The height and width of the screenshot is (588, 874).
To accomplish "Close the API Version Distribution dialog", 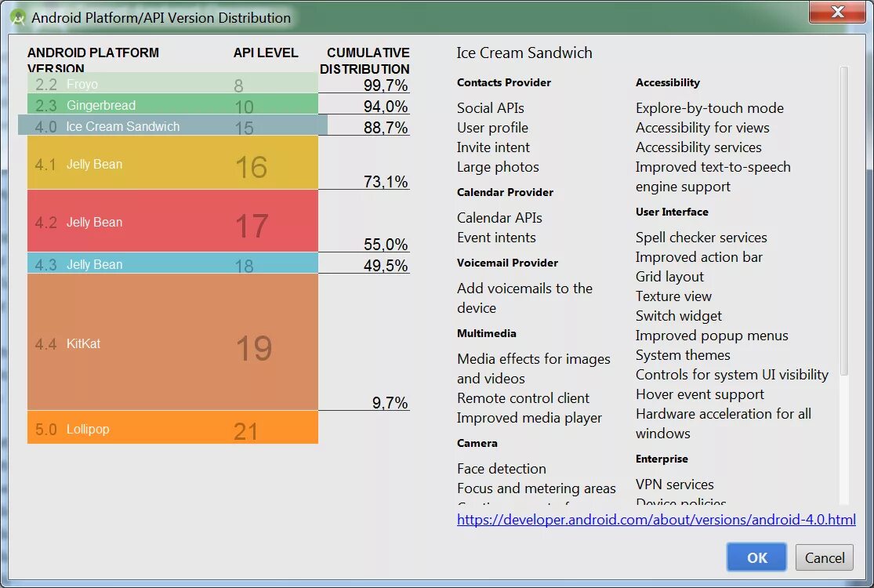I will (837, 12).
